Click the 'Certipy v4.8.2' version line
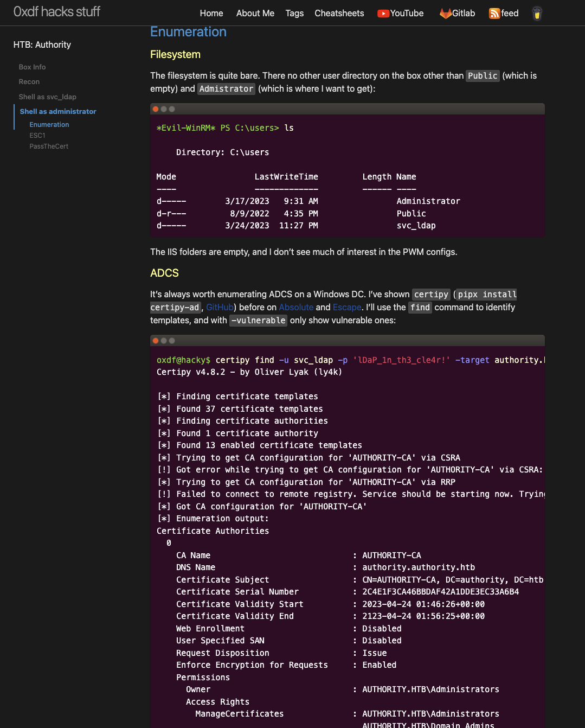 [x=249, y=372]
